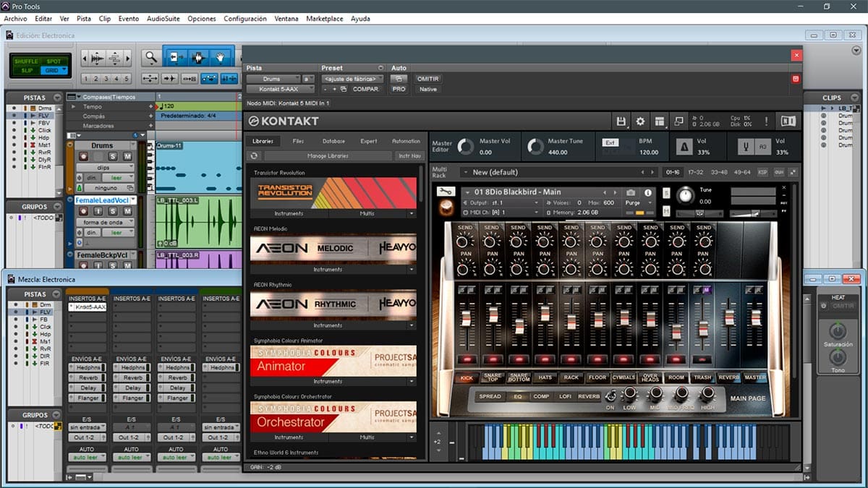The width and height of the screenshot is (868, 488).
Task: Select the KICK channel button
Action: tap(467, 377)
